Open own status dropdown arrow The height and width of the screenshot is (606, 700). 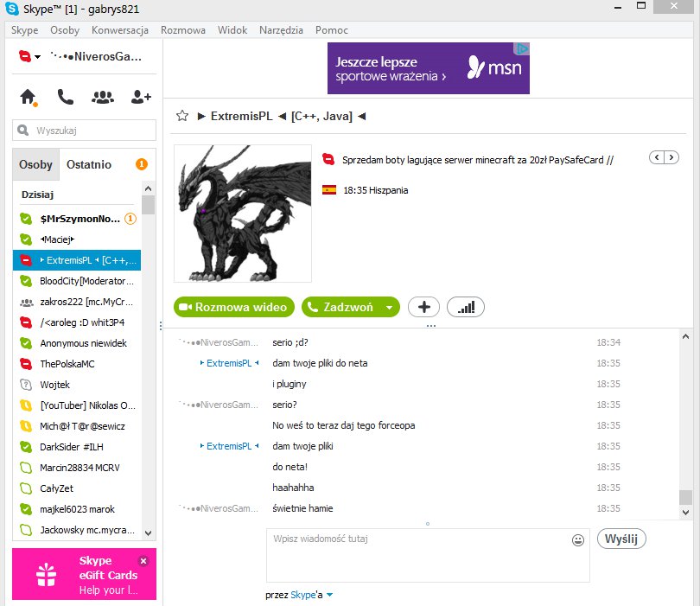tap(37, 57)
